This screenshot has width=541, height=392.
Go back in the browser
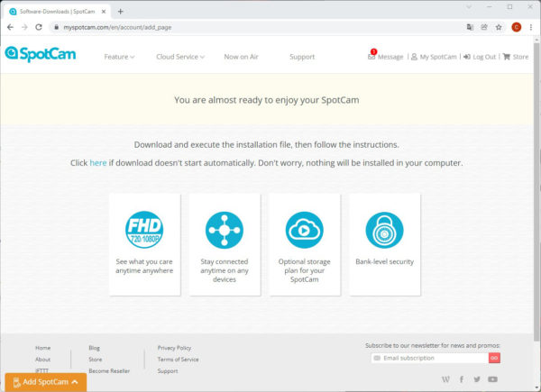pyautogui.click(x=10, y=27)
